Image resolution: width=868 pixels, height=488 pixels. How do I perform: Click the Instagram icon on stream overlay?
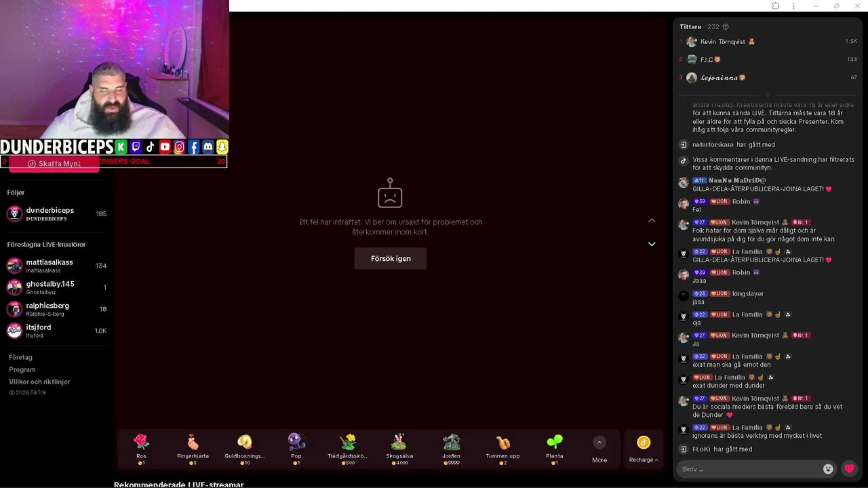[x=179, y=147]
